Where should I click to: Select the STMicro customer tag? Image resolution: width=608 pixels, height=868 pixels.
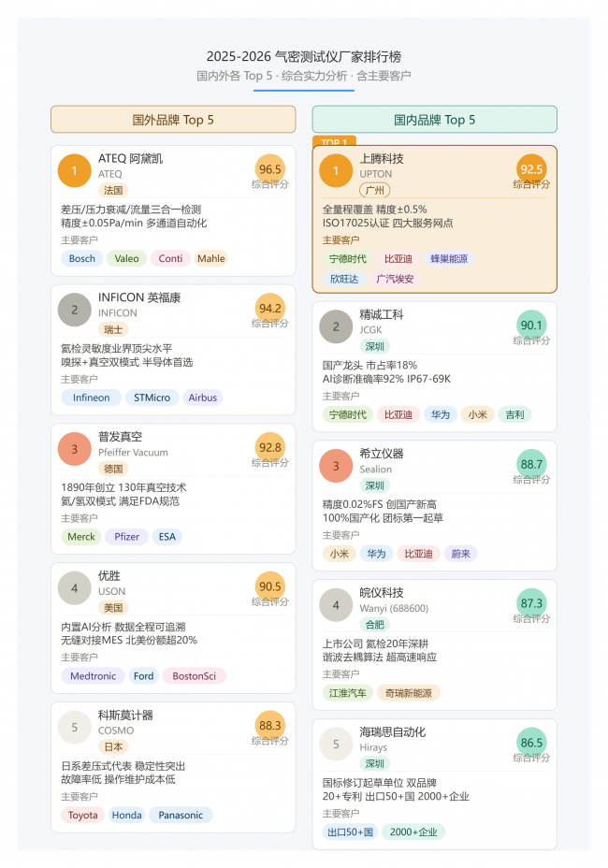point(152,398)
